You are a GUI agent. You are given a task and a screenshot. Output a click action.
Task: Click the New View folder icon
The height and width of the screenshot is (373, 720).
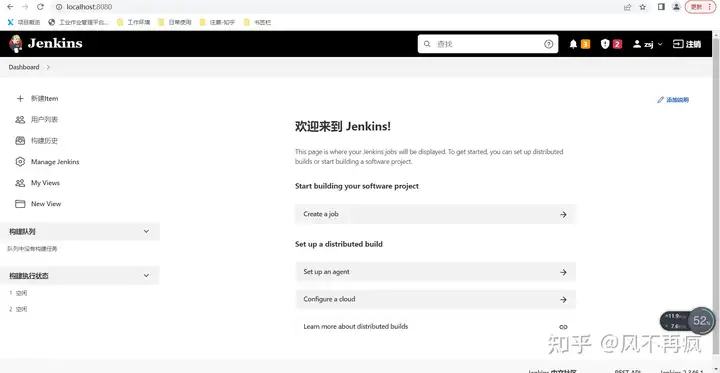(x=20, y=204)
